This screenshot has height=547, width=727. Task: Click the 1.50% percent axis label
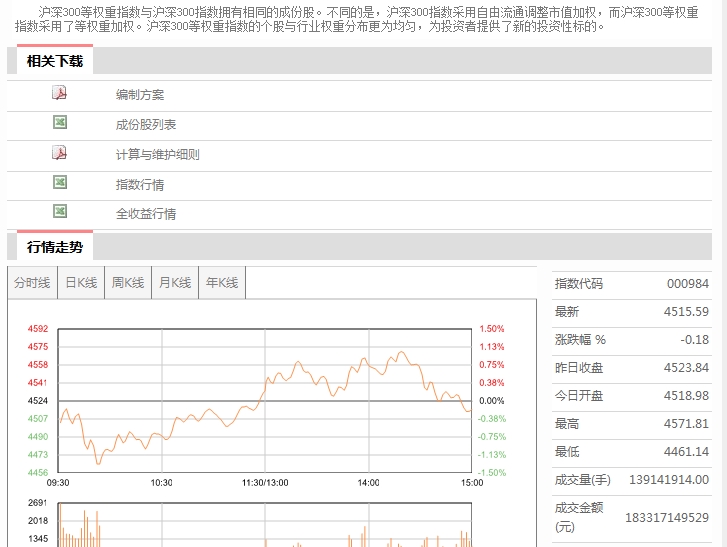pyautogui.click(x=491, y=329)
